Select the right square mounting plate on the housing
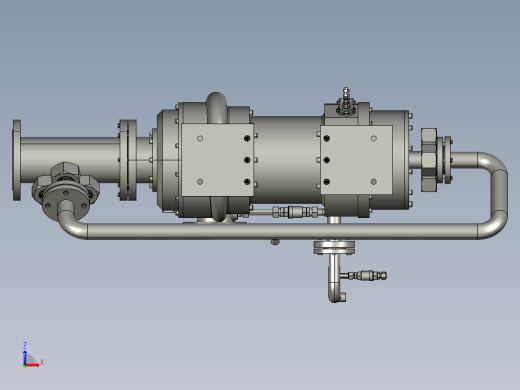Image resolution: width=520 pixels, height=390 pixels. pyautogui.click(x=356, y=160)
